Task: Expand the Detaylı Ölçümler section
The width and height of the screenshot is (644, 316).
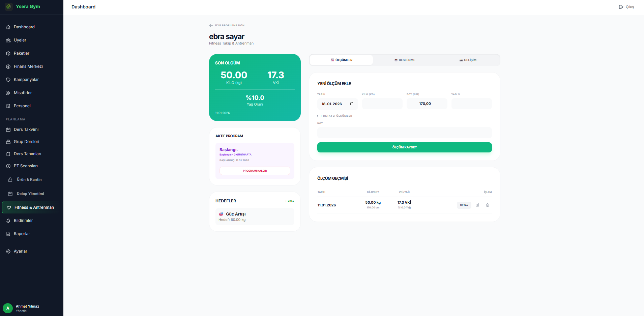Action: [x=336, y=116]
